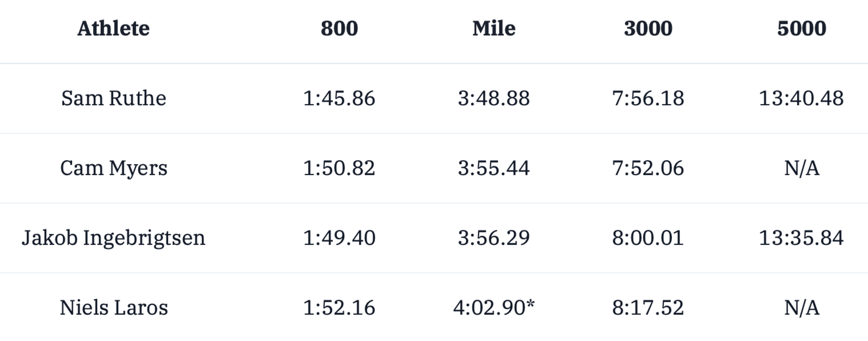Click athlete name Sam Ruthe
The image size is (868, 341).
[113, 98]
